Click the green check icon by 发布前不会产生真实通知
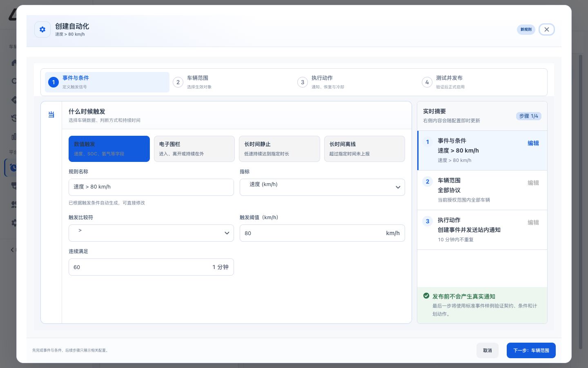The image size is (588, 368). (426, 296)
